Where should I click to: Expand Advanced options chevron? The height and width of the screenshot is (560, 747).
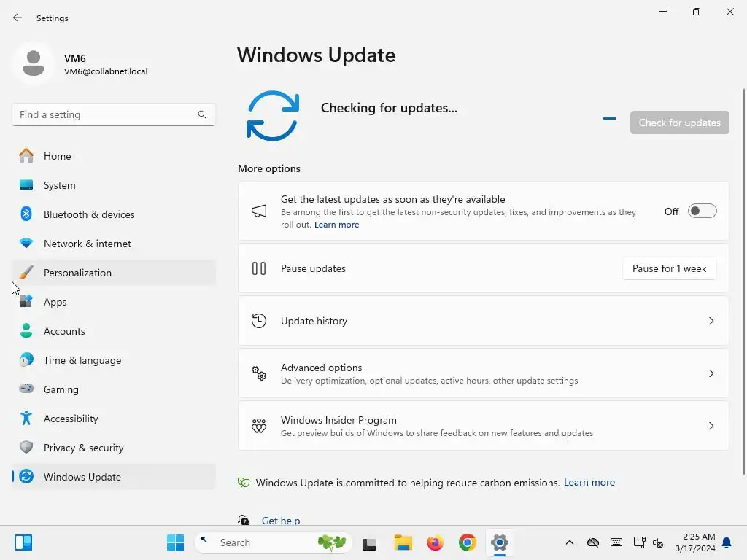tap(711, 373)
